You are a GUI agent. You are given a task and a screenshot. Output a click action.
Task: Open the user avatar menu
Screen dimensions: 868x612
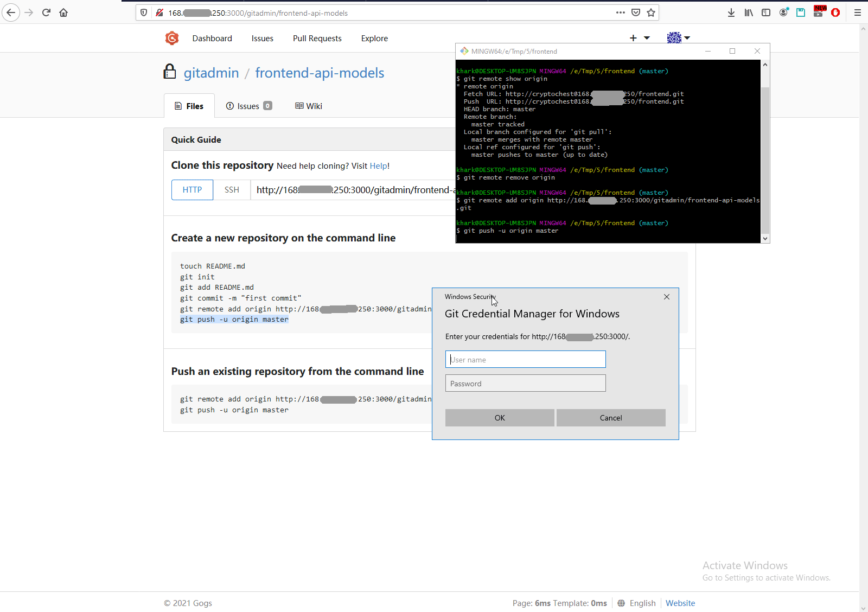click(x=674, y=38)
